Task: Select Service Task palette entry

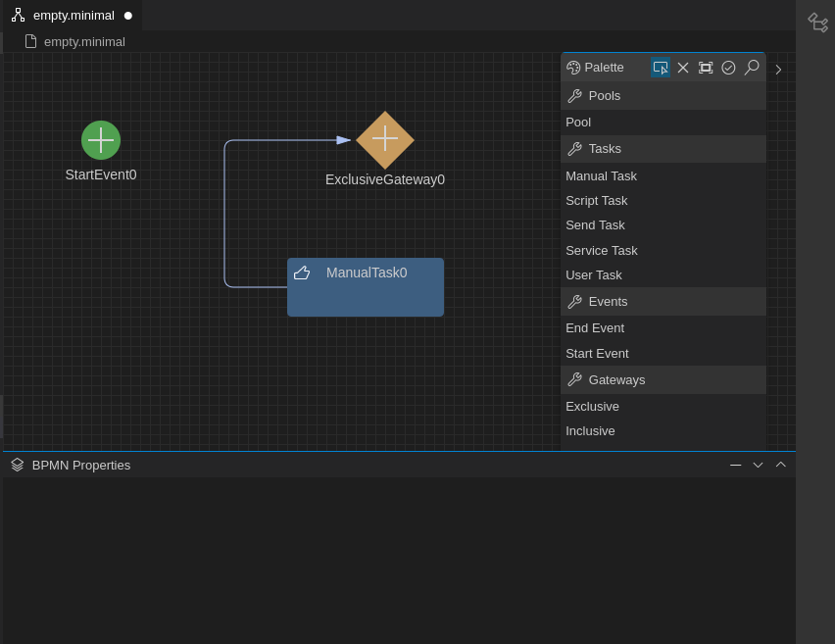Action: [x=663, y=250]
